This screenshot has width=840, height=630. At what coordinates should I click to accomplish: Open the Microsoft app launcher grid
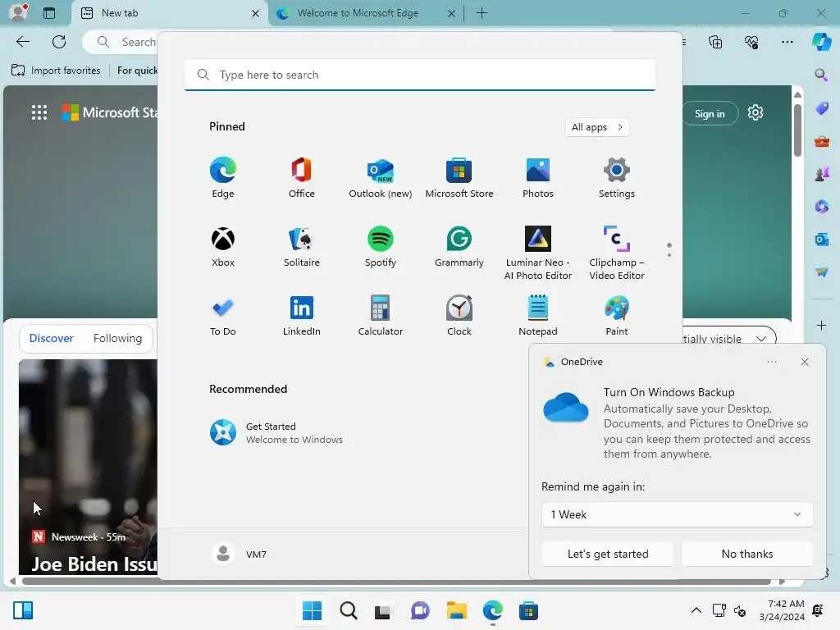click(39, 112)
